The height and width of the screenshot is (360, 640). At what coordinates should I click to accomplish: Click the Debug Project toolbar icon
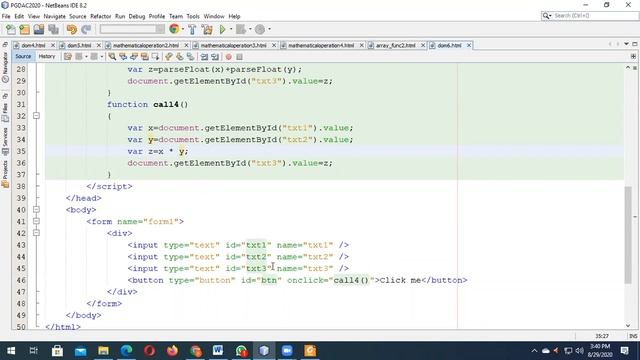[x=241, y=29]
